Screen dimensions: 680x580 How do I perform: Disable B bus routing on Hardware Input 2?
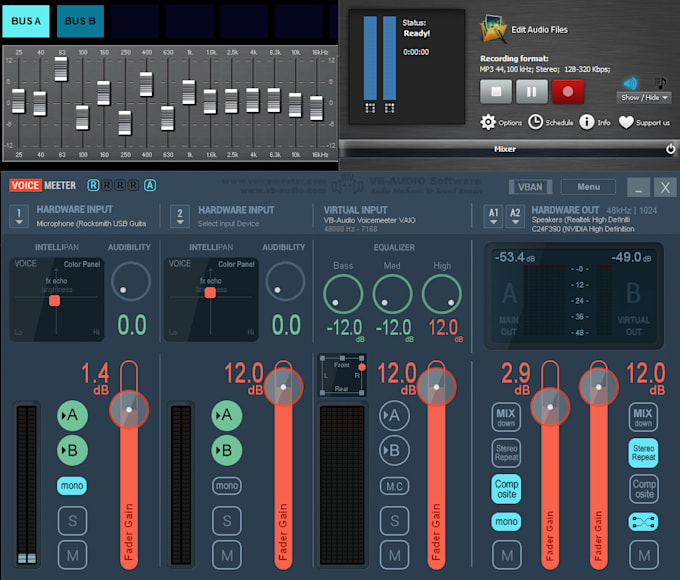pos(227,450)
